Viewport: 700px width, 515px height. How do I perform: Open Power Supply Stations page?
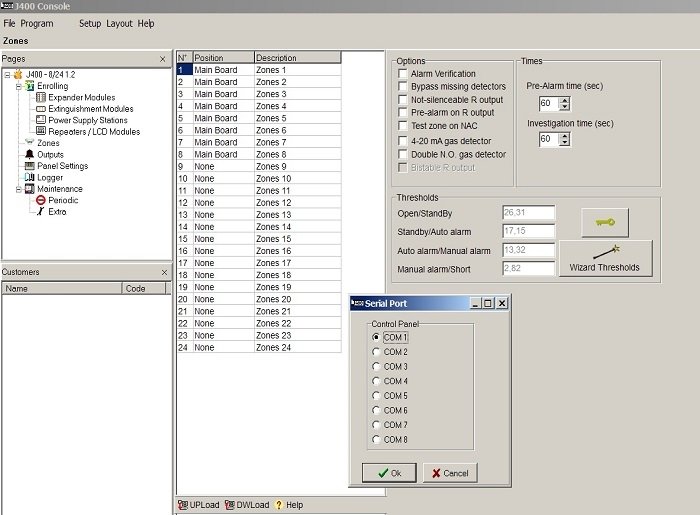88,120
